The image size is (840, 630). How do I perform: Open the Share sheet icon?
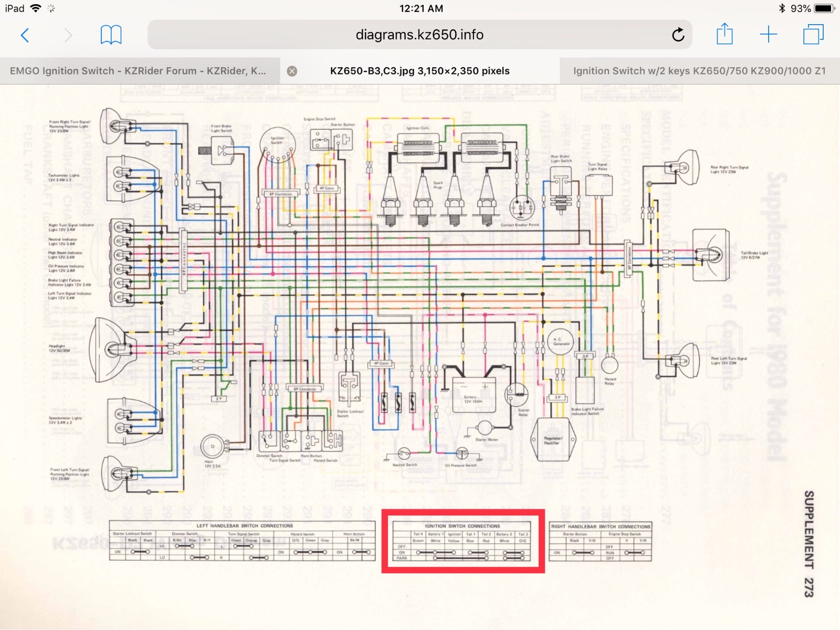[724, 35]
